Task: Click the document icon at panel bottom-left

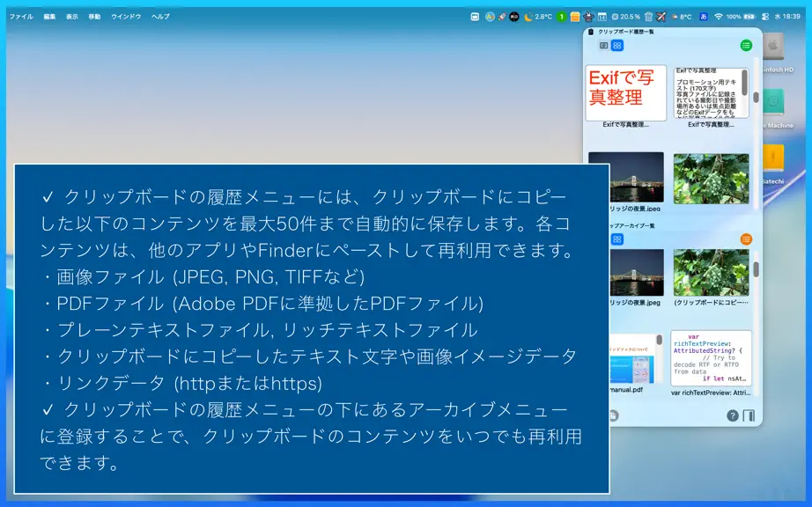Action: [x=614, y=415]
